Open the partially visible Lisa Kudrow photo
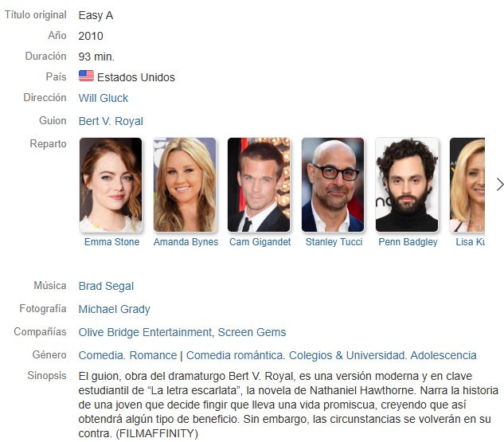 pyautogui.click(x=467, y=185)
